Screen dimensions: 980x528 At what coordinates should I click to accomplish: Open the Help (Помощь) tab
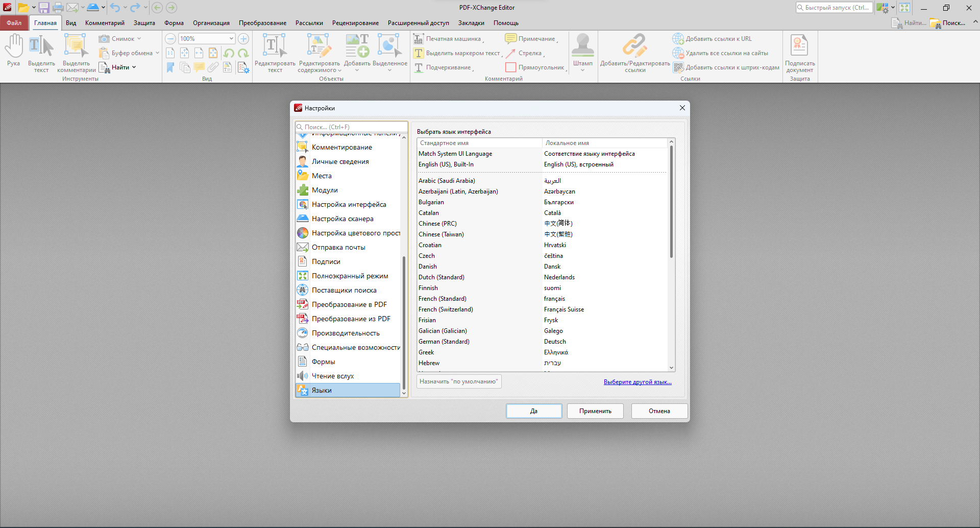pos(506,23)
